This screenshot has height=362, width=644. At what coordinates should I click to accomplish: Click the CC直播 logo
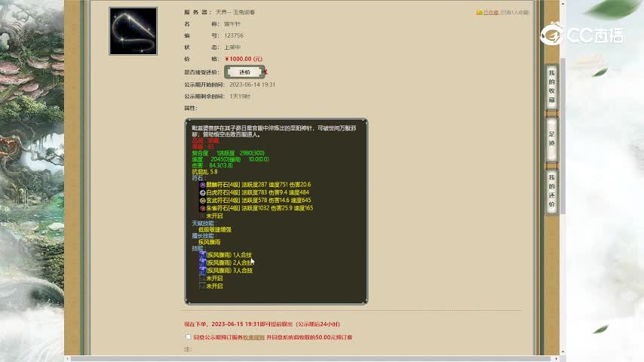582,35
